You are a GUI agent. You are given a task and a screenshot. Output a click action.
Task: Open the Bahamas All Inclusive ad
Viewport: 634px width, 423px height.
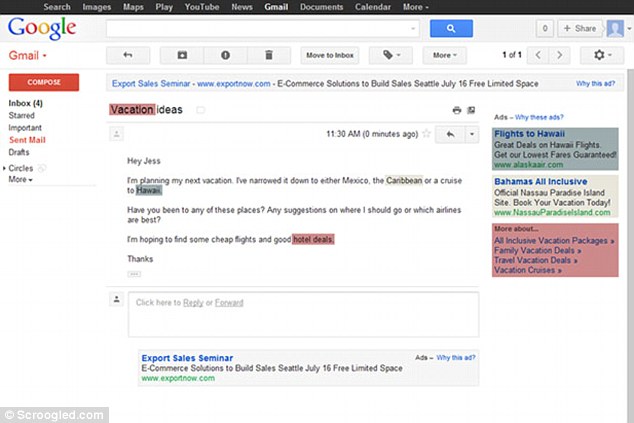coord(541,182)
